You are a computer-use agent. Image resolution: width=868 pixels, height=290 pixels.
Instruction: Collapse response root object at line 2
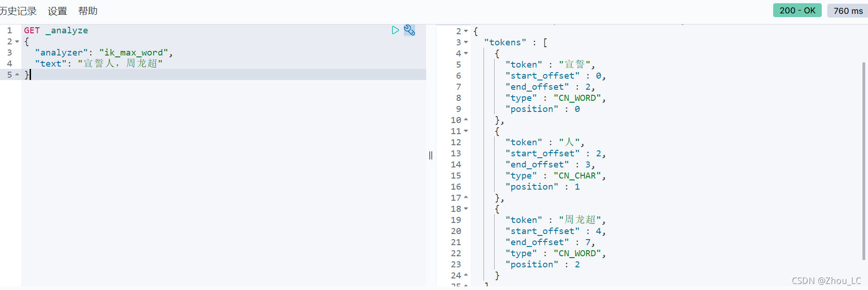[466, 31]
